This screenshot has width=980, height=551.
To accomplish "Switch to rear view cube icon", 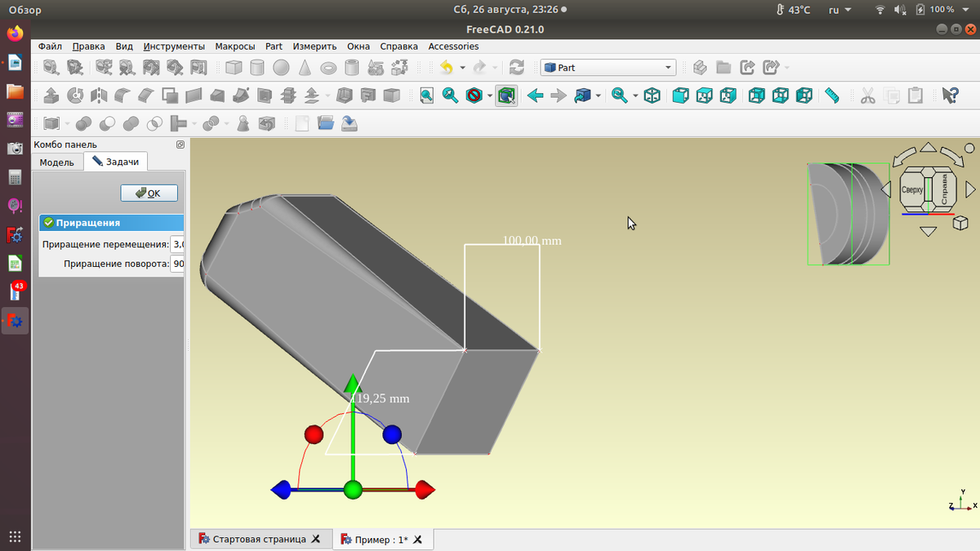I will coord(757,96).
